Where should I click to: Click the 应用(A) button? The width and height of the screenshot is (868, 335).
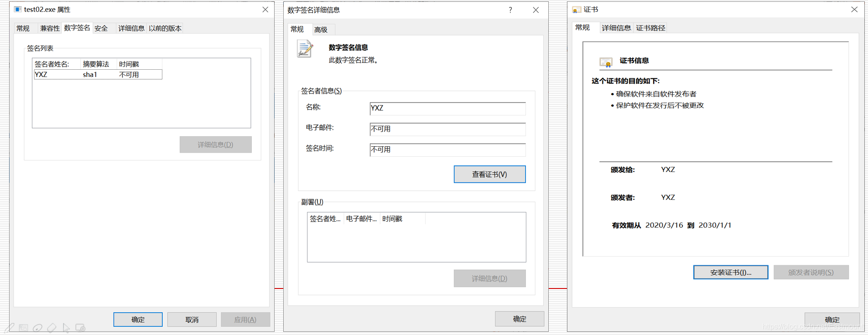coord(245,320)
